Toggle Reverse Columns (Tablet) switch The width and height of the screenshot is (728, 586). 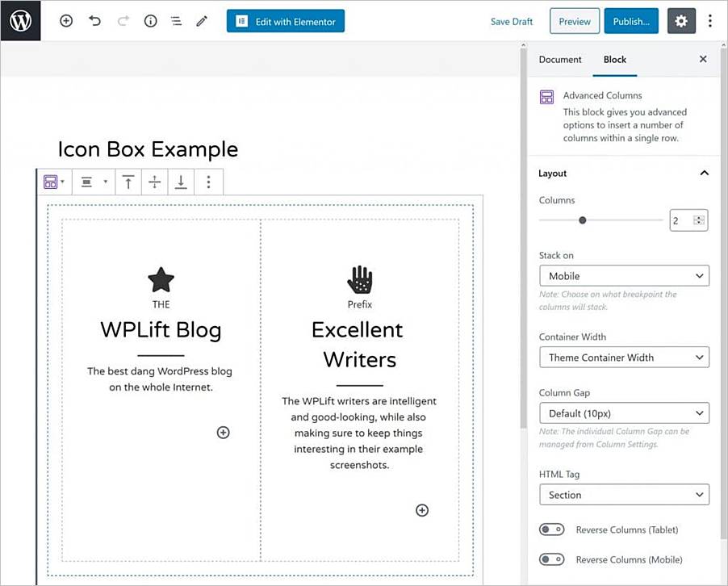pyautogui.click(x=551, y=529)
